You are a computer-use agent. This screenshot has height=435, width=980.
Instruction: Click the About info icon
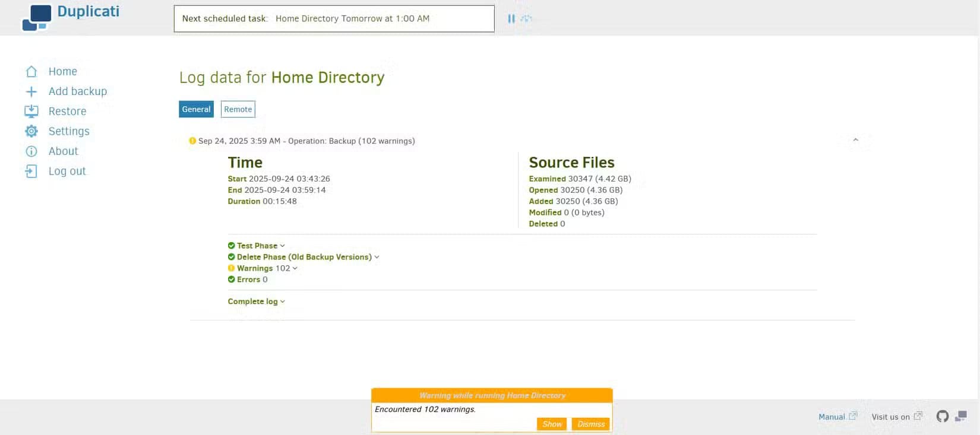coord(31,151)
